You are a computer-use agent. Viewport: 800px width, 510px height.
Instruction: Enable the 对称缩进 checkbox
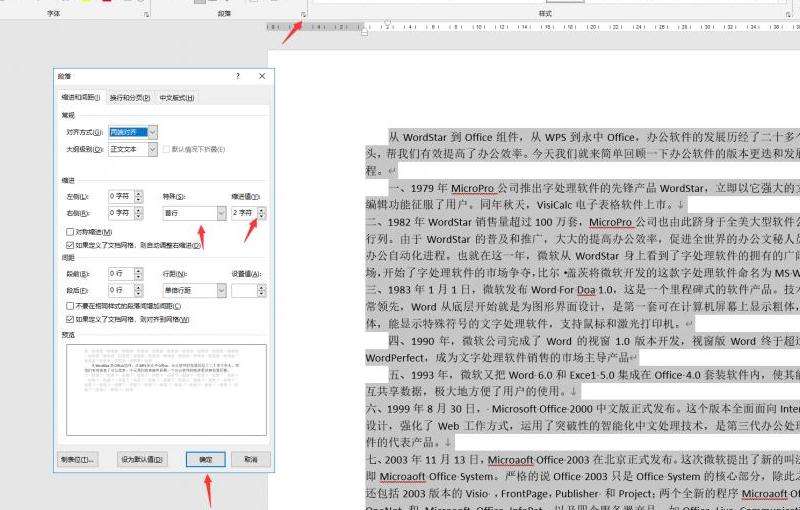[69, 232]
